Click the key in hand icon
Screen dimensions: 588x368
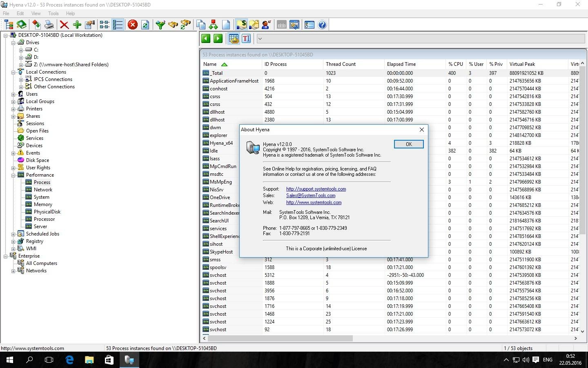point(254,25)
